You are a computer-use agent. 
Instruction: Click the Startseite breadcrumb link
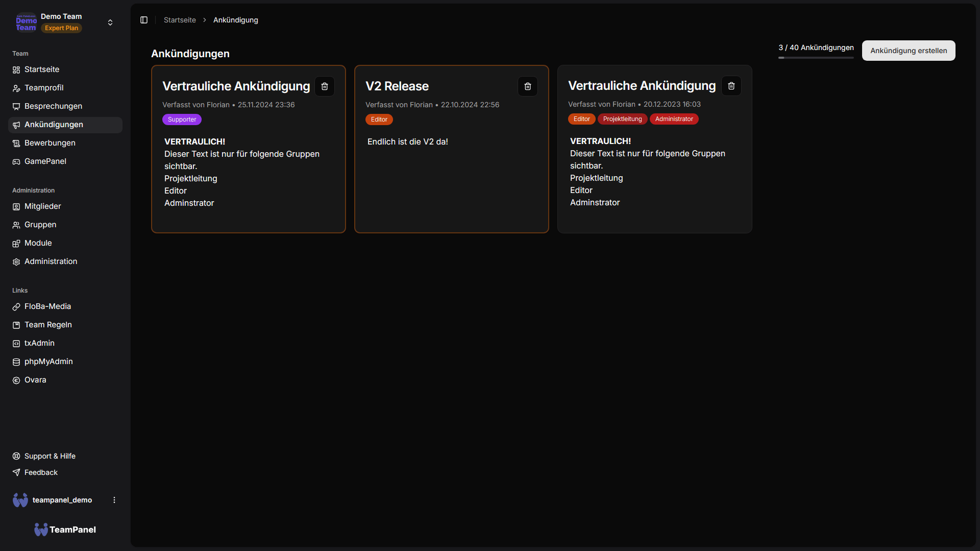[x=180, y=20]
